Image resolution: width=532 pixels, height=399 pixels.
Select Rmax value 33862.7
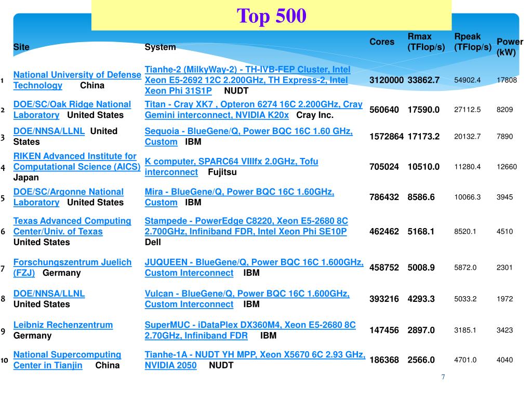pos(423,80)
